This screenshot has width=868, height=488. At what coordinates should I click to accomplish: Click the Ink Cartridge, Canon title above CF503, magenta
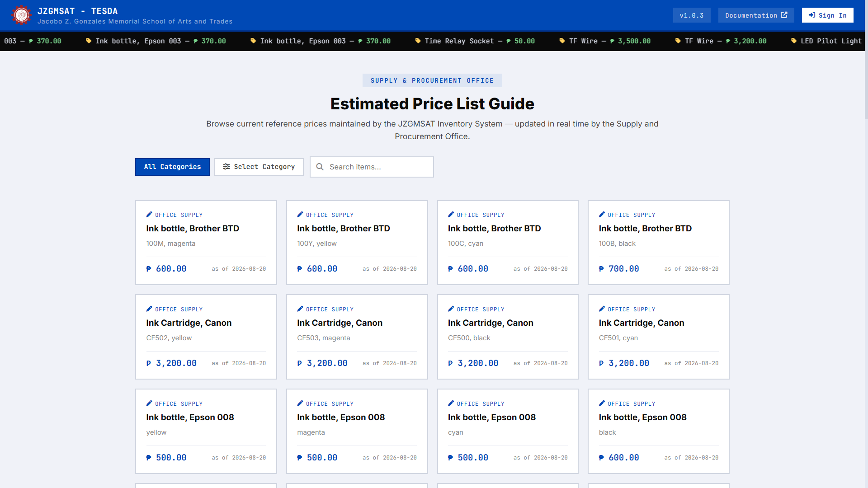tap(340, 323)
